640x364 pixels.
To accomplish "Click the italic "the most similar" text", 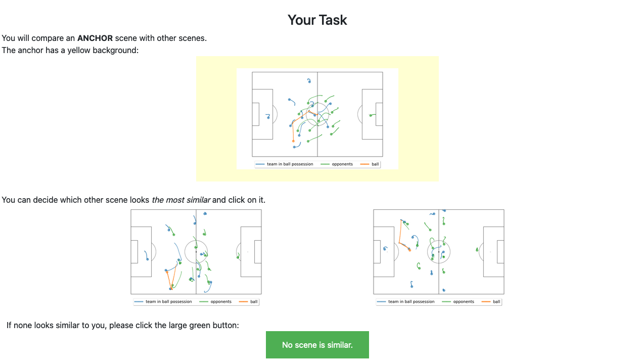I will (181, 200).
